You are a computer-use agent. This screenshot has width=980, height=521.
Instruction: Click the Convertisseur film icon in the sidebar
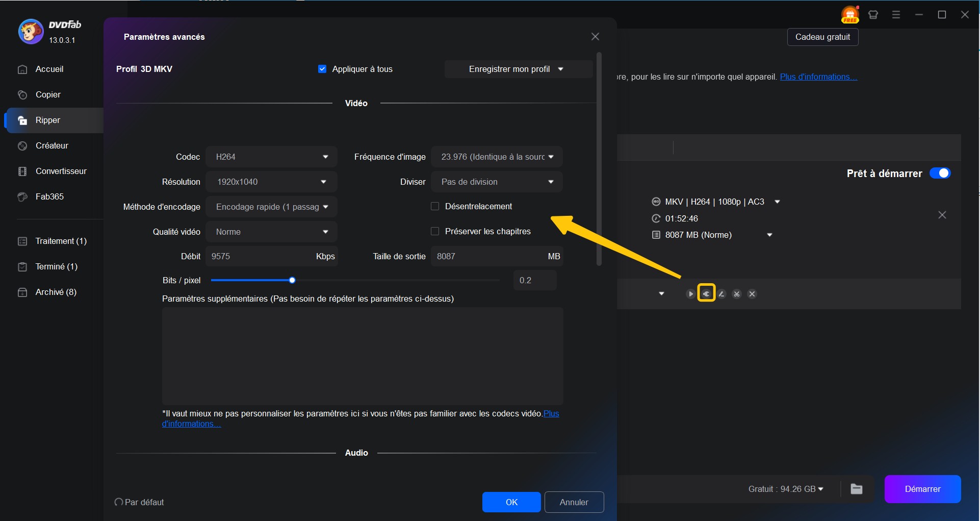coord(22,171)
